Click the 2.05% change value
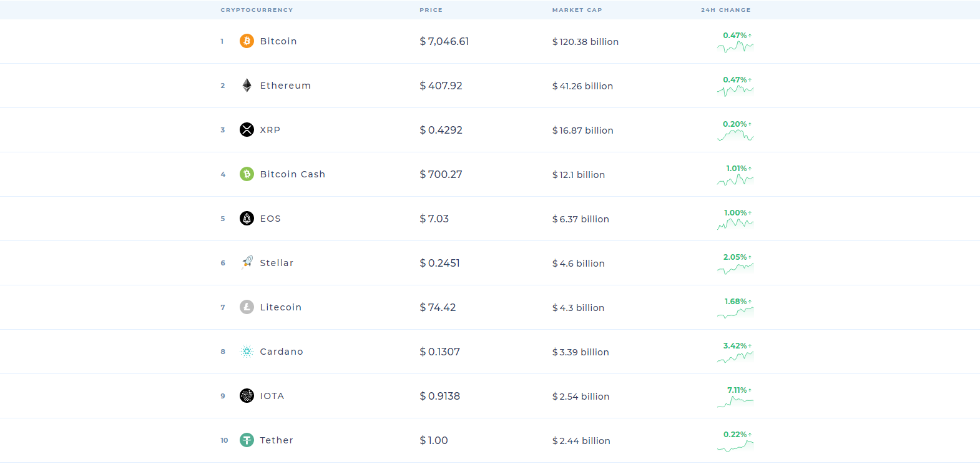 coord(735,257)
